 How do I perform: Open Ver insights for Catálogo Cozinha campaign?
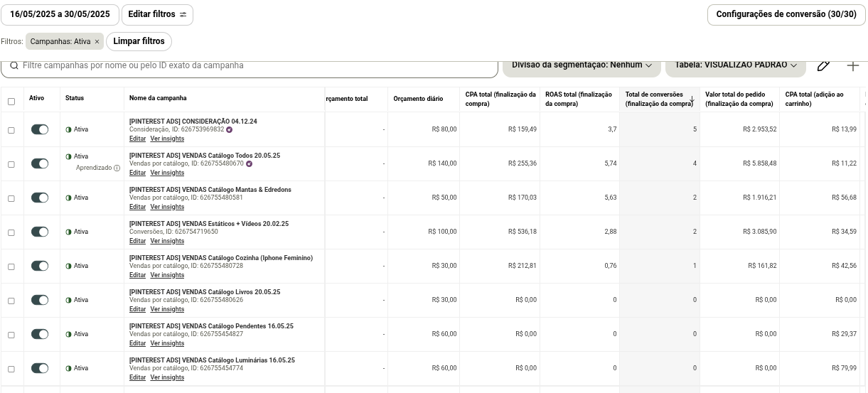point(167,275)
